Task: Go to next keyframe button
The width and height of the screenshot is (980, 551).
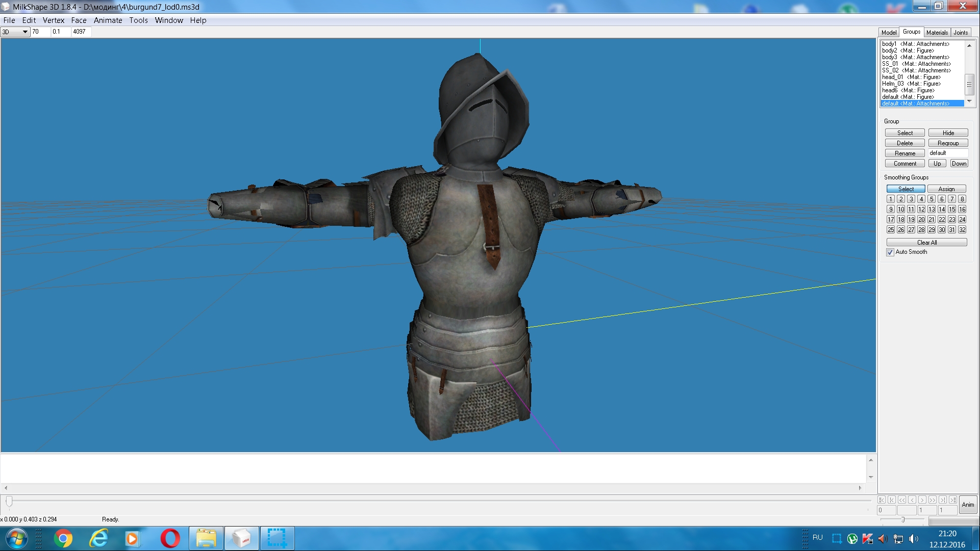Action: pyautogui.click(x=943, y=500)
